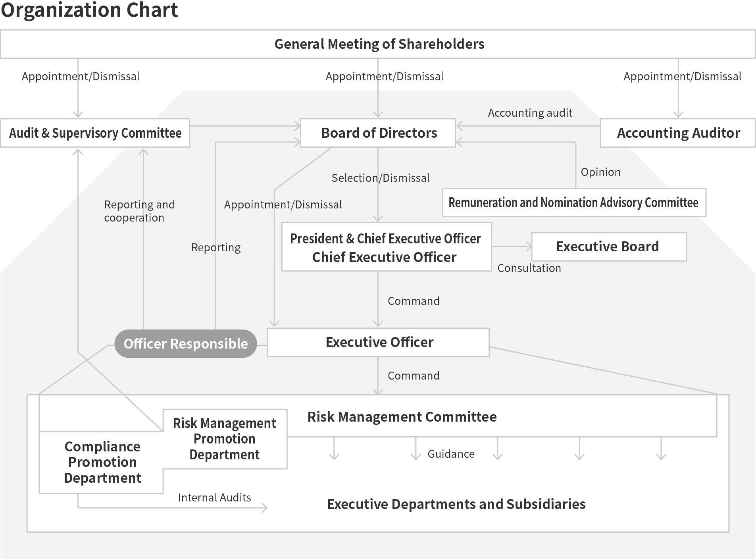Click the Executive Departments and Subsidiaries text
756x559 pixels.
(456, 504)
